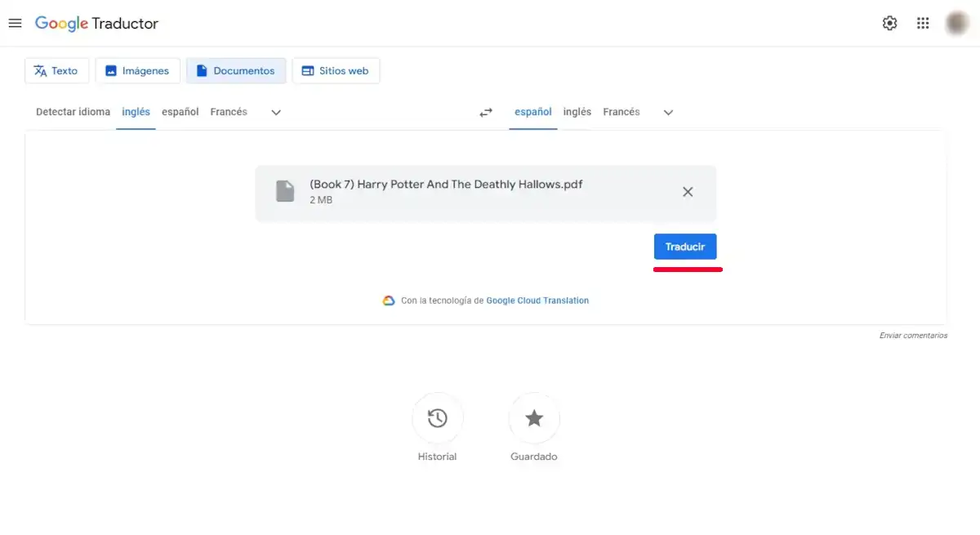
Task: Switch source language to Detectar idioma
Action: point(72,112)
